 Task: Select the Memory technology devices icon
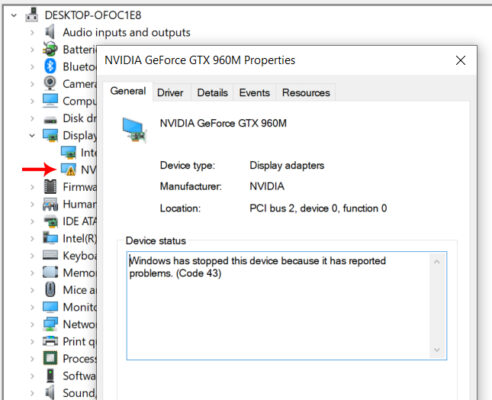(x=50, y=272)
